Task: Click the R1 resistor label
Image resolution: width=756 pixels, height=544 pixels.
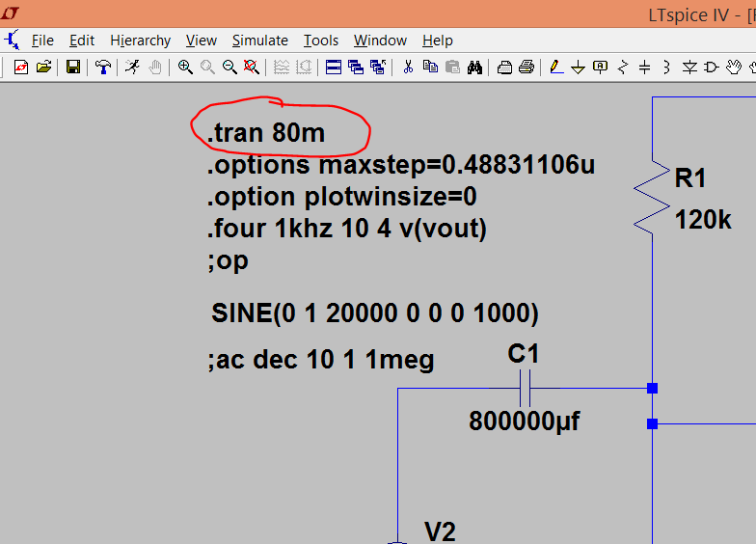Action: [x=690, y=177]
